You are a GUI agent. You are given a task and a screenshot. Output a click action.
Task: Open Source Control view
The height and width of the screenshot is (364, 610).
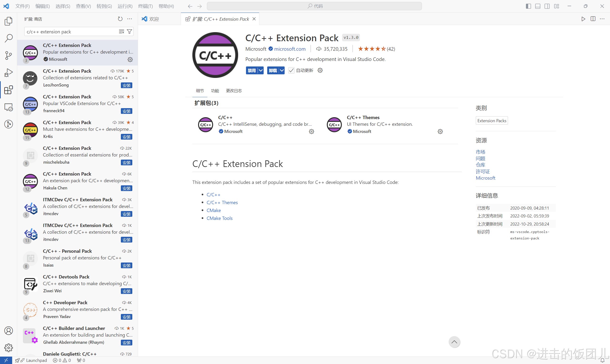click(x=8, y=56)
